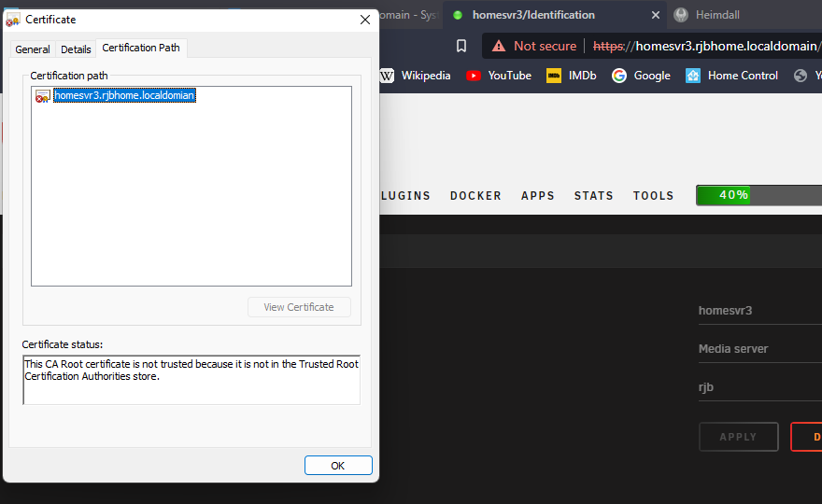Click the Not secure warning triangle icon
Screen dimensions: 822x504
[499, 46]
